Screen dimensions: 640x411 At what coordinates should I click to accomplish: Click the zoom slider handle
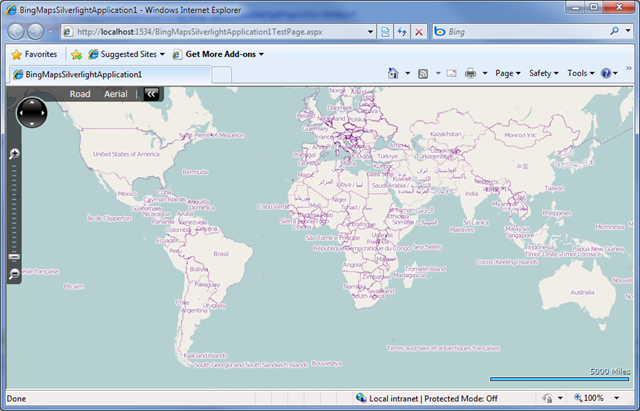point(14,257)
